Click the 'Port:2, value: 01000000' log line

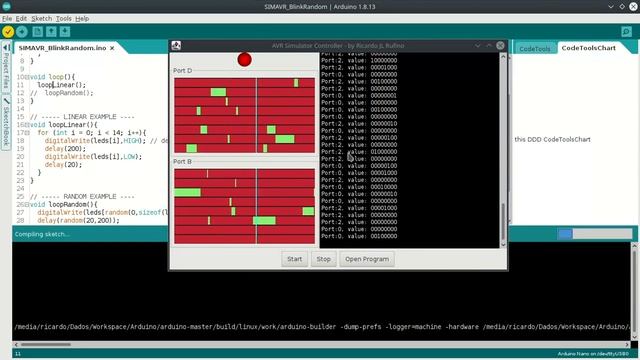pos(359,152)
